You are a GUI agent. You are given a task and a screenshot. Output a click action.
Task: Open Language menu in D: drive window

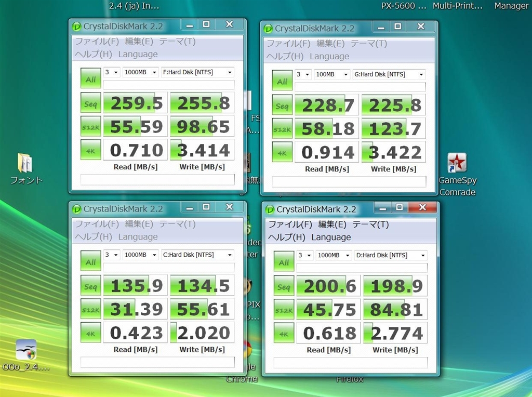pos(331,237)
